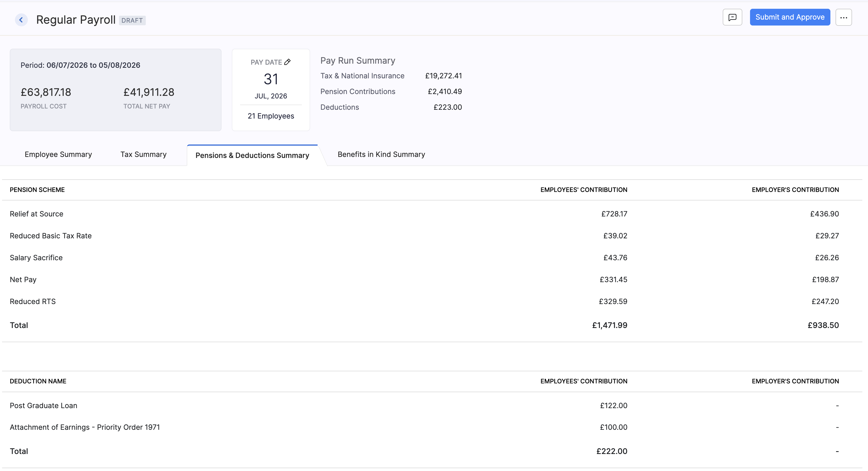Edit pay date with pencil icon
The height and width of the screenshot is (471, 868).
coord(287,62)
